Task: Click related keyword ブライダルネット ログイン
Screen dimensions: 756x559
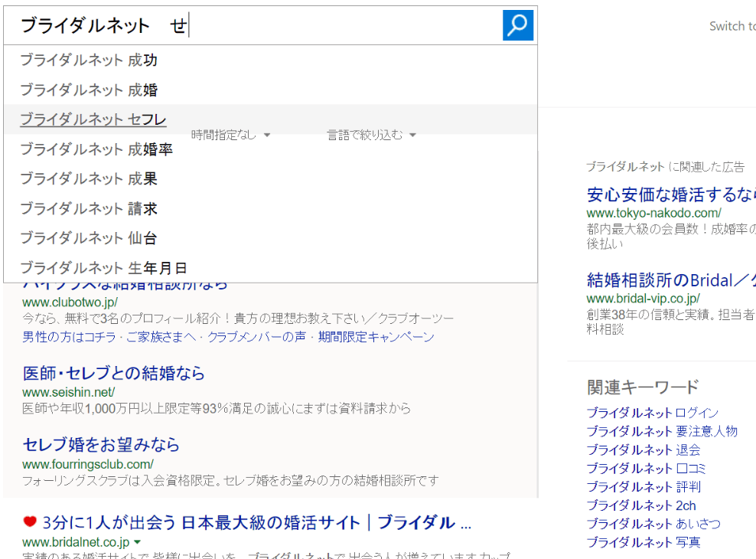Action: (x=653, y=413)
